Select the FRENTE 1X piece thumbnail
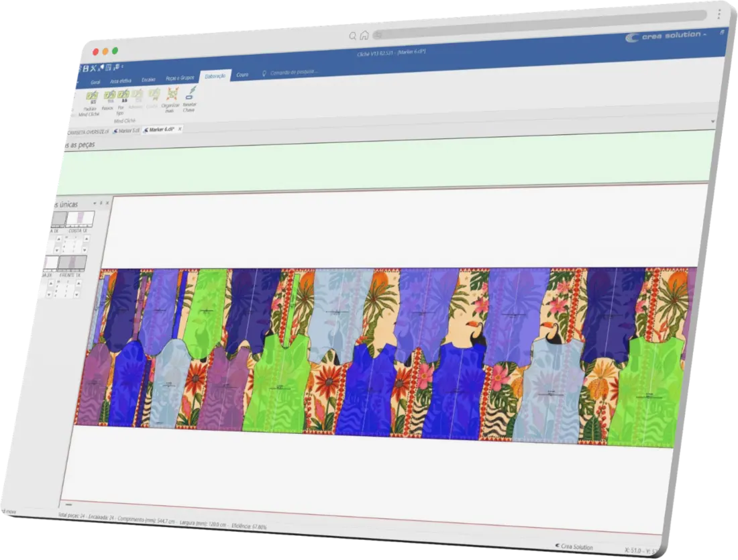 coord(72,263)
